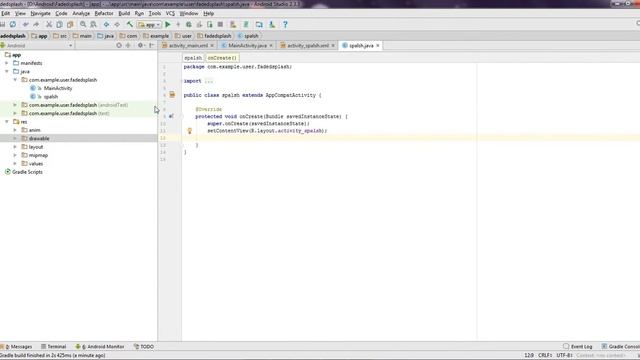Collapse the res folder arrow
The height and width of the screenshot is (360, 640).
tap(7, 122)
